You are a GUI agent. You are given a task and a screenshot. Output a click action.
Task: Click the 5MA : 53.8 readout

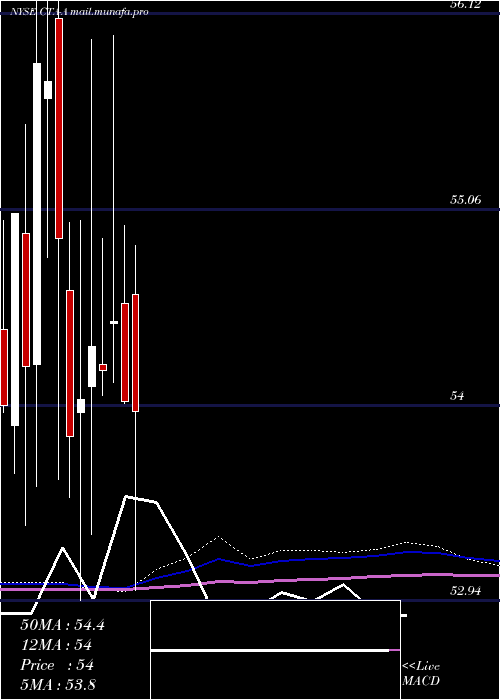click(58, 685)
